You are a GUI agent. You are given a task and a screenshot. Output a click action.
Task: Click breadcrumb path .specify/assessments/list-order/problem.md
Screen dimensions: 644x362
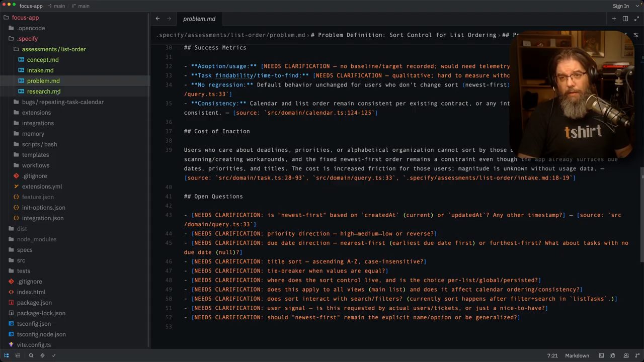click(231, 35)
